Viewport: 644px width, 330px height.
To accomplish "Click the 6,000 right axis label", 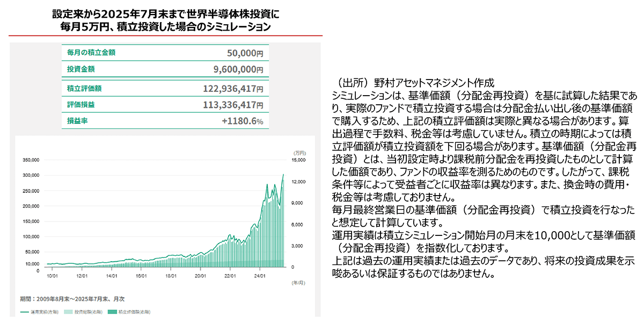I will pos(298,224).
